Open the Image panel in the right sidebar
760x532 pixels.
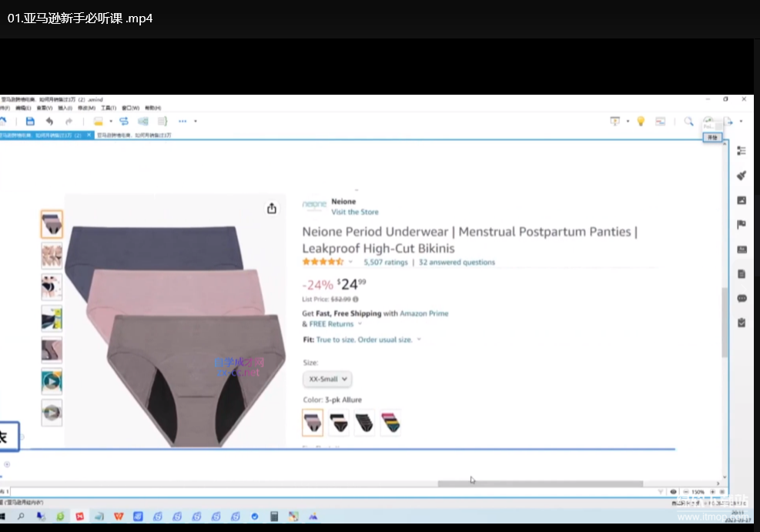(742, 200)
